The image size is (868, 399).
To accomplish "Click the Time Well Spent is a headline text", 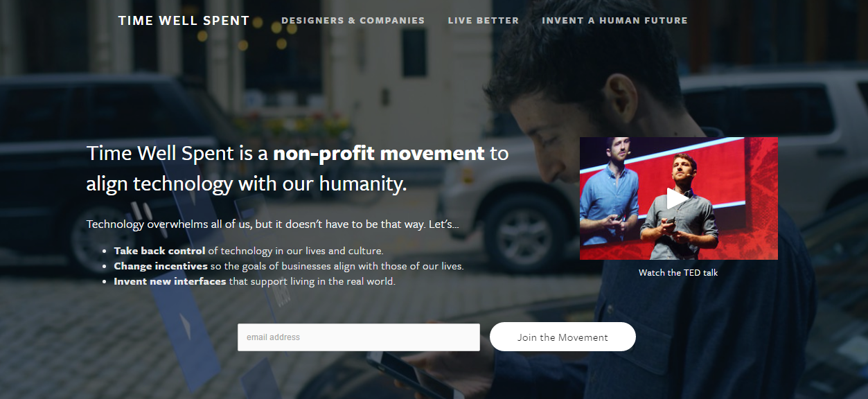I will click(x=177, y=153).
